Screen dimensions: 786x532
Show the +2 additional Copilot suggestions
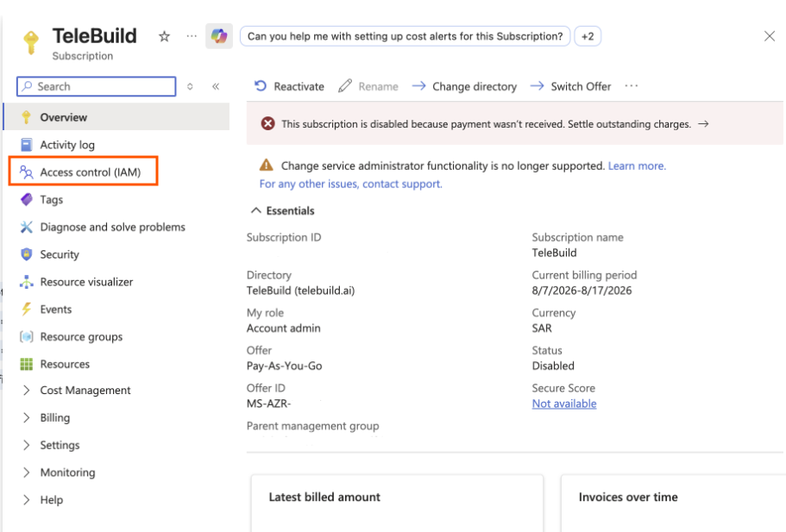588,36
